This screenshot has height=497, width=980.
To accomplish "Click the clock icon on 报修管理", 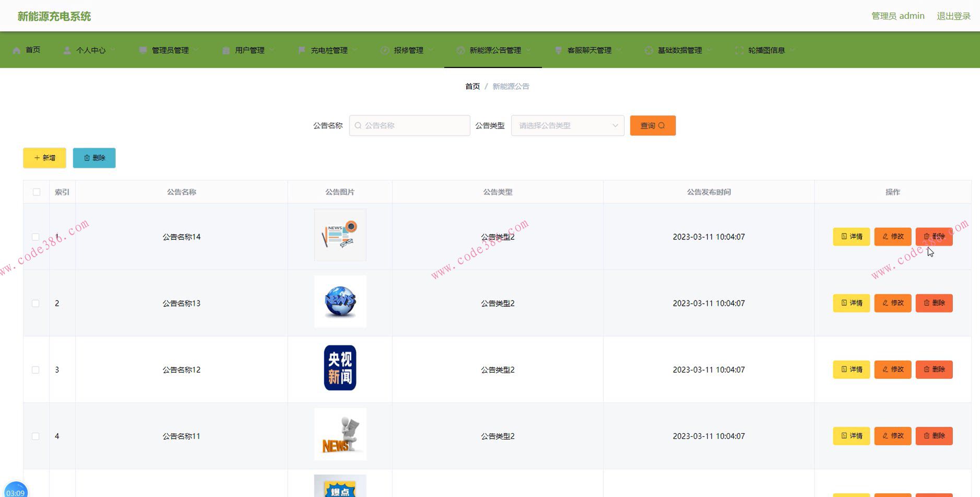I will [x=383, y=50].
